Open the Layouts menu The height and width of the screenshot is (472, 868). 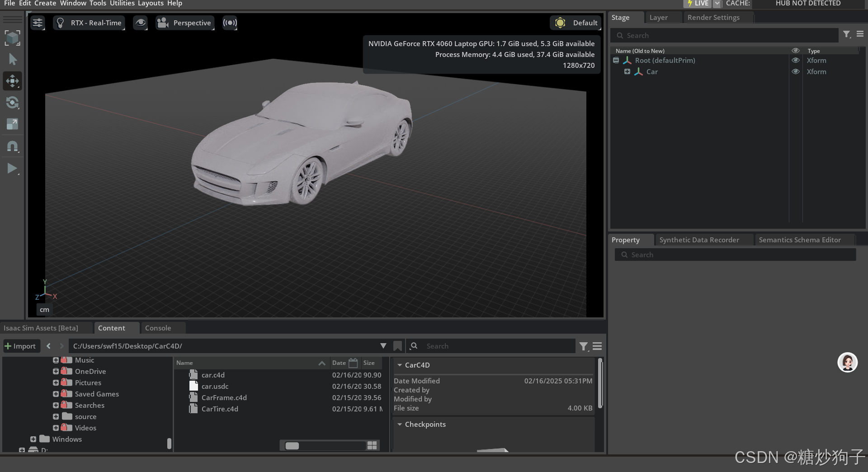[x=151, y=4]
